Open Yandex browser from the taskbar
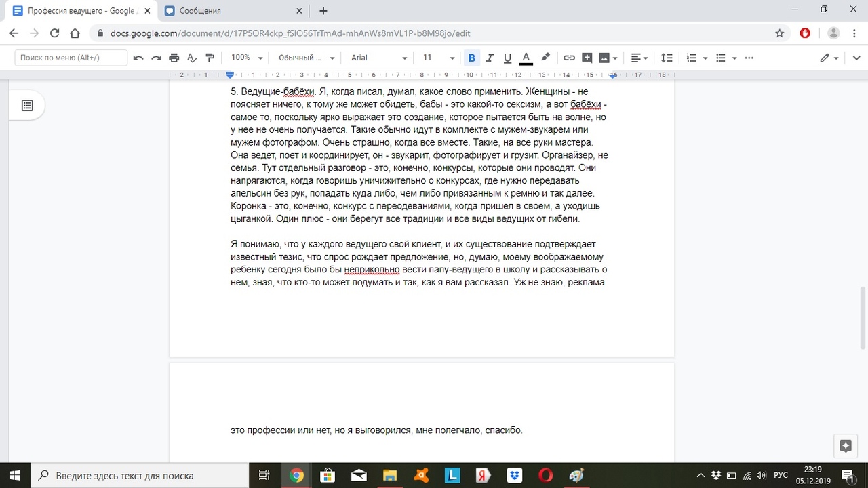The width and height of the screenshot is (868, 488). (x=484, y=475)
